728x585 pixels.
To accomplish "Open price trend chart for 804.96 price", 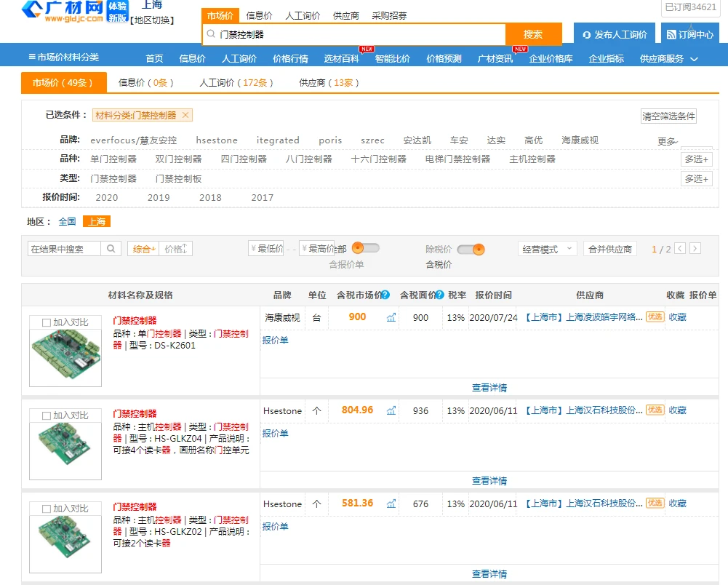I will 391,411.
